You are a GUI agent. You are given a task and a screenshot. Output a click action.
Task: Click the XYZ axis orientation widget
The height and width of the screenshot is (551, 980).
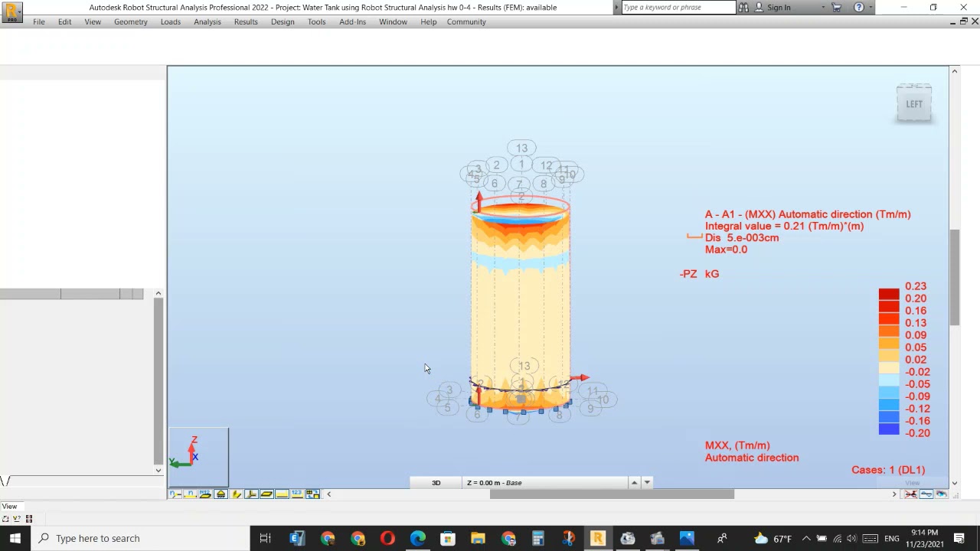click(x=198, y=457)
